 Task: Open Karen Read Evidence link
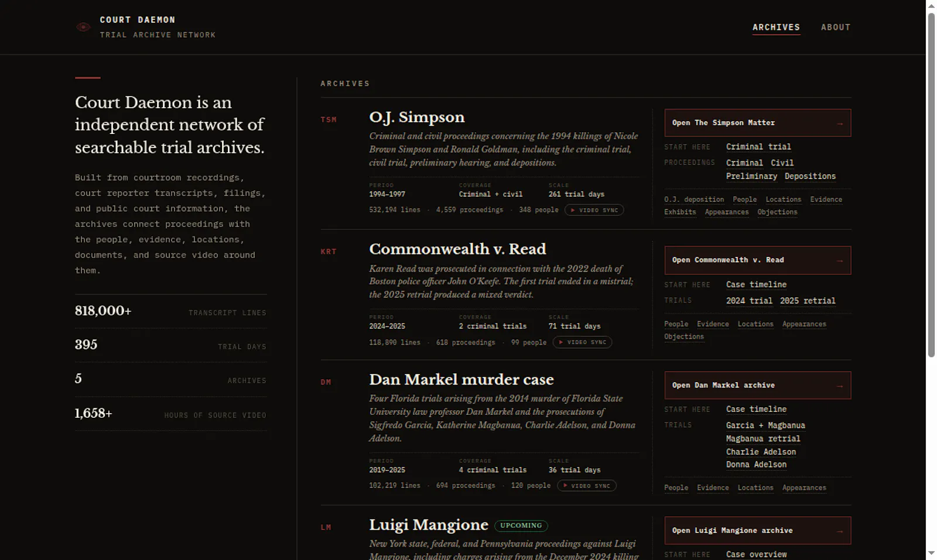pyautogui.click(x=713, y=324)
